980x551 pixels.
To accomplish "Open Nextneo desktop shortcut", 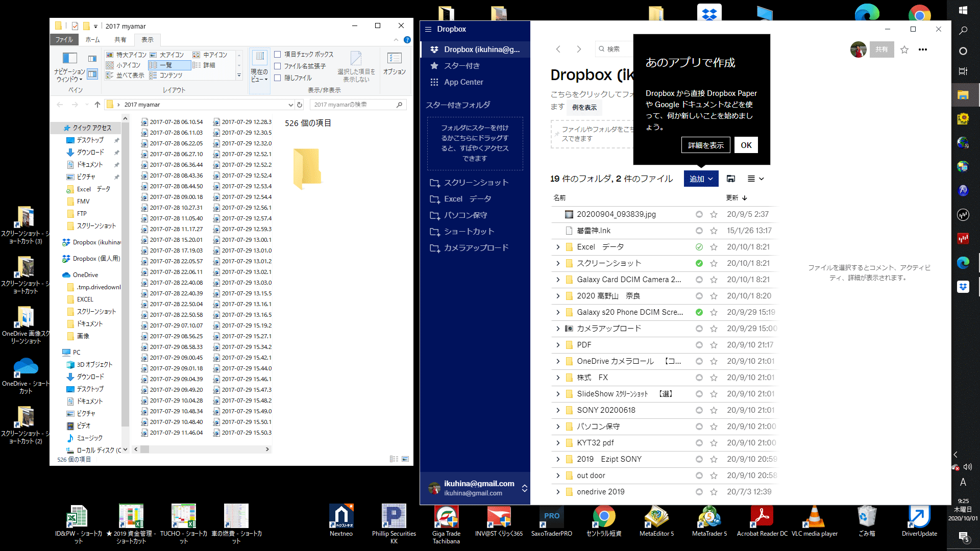I will [341, 520].
